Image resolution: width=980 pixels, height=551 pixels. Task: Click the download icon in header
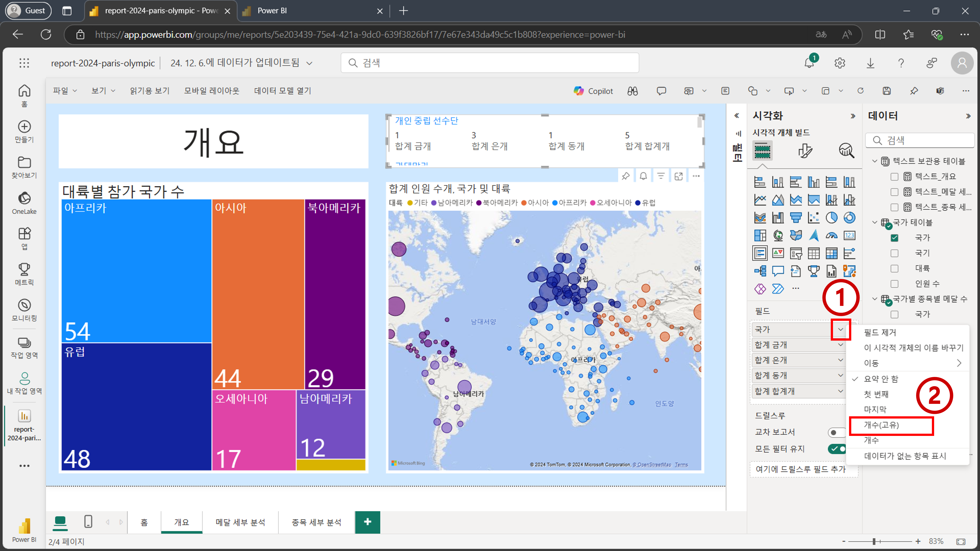tap(870, 63)
